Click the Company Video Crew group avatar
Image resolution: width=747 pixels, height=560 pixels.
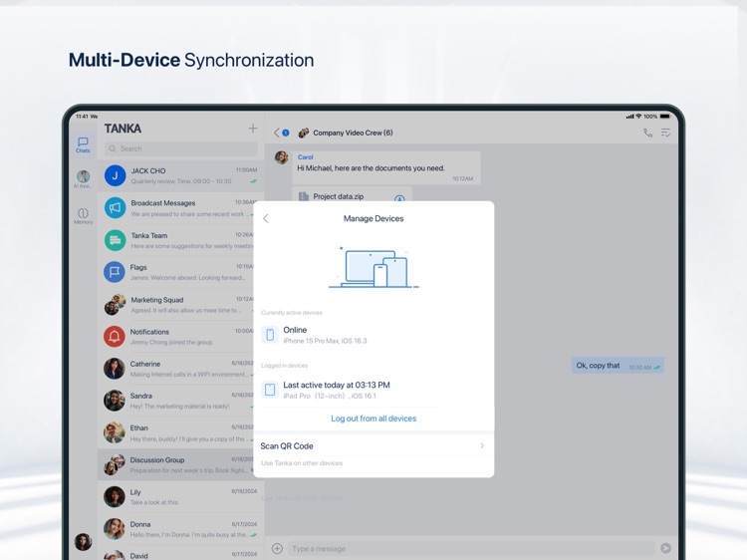(x=304, y=133)
